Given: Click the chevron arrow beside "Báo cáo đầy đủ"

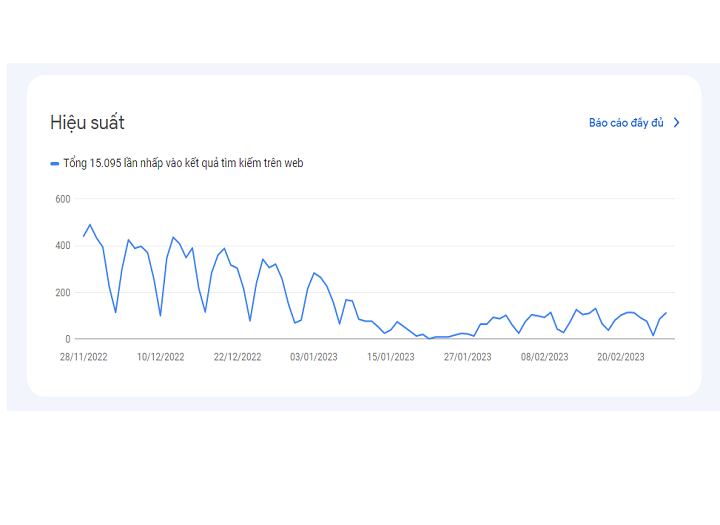Looking at the screenshot, I should (x=677, y=123).
